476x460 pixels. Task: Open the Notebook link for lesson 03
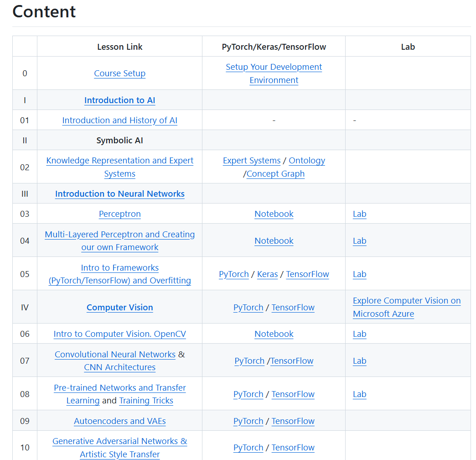[x=274, y=214]
